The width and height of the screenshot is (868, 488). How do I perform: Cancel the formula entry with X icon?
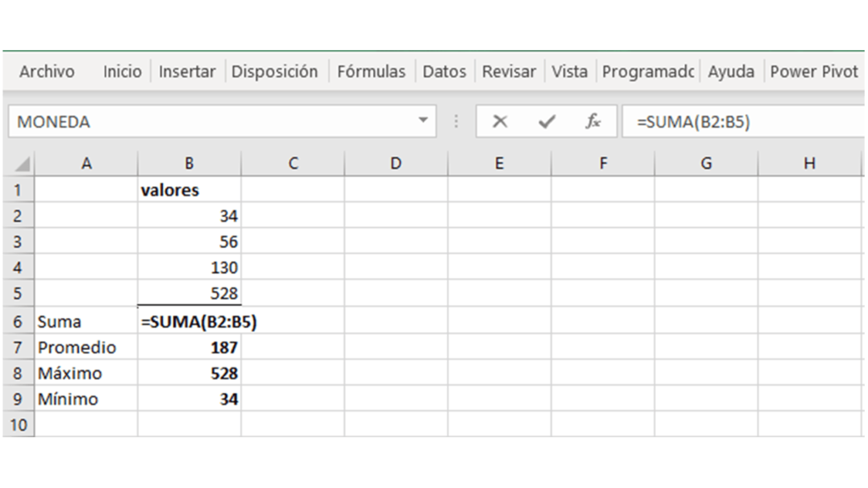tap(500, 122)
